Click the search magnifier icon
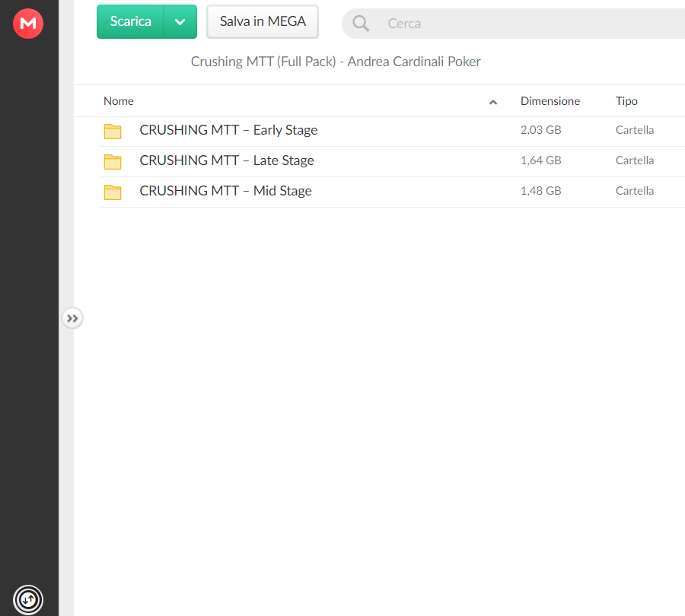The image size is (685, 616). pyautogui.click(x=361, y=23)
